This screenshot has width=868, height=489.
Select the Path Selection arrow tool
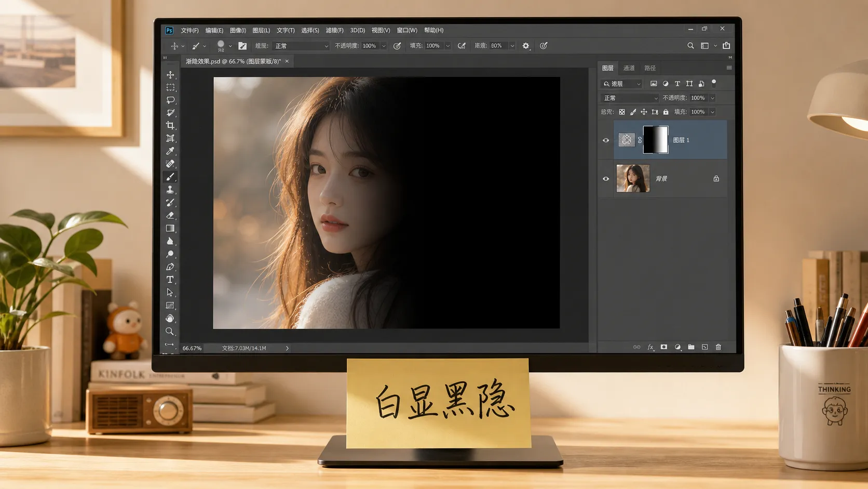(170, 293)
